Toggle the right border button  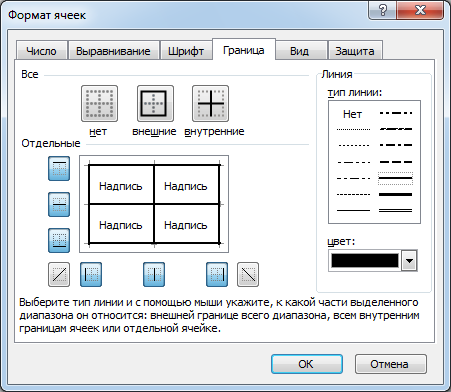(217, 275)
